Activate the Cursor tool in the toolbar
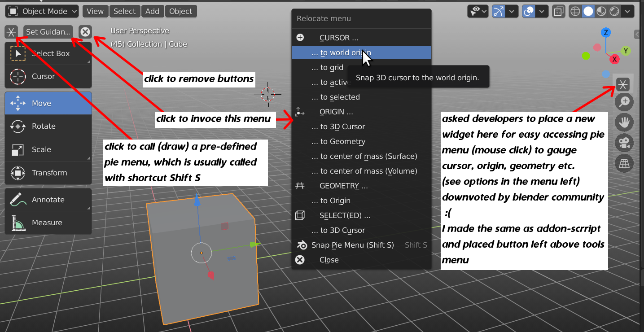Viewport: 644px width, 332px height. click(x=48, y=76)
